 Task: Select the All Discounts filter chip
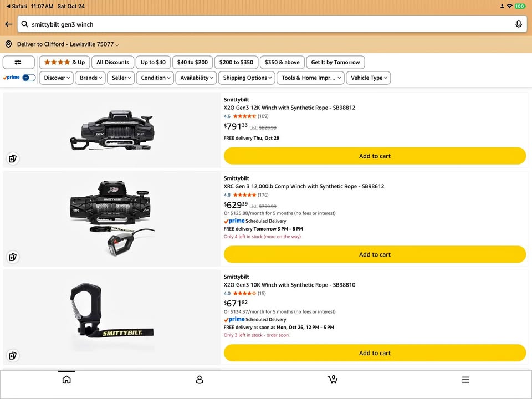[112, 63]
